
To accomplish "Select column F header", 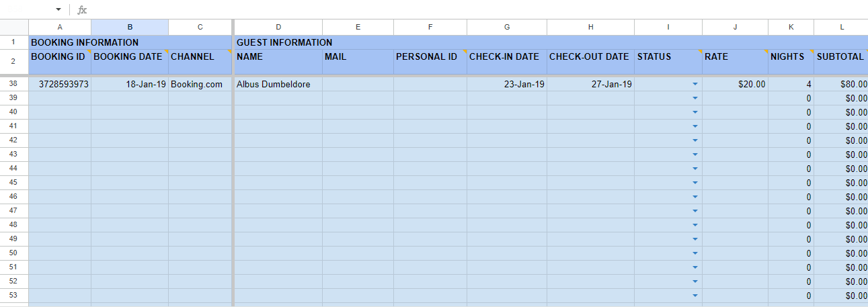I will 430,27.
